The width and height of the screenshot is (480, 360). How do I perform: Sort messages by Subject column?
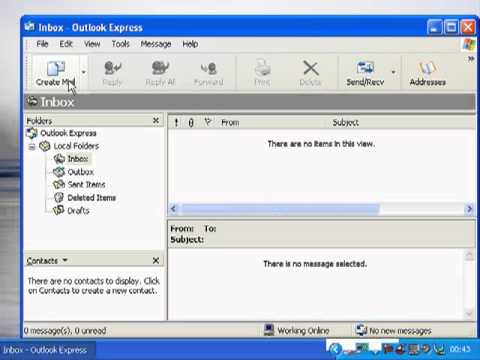(345, 123)
